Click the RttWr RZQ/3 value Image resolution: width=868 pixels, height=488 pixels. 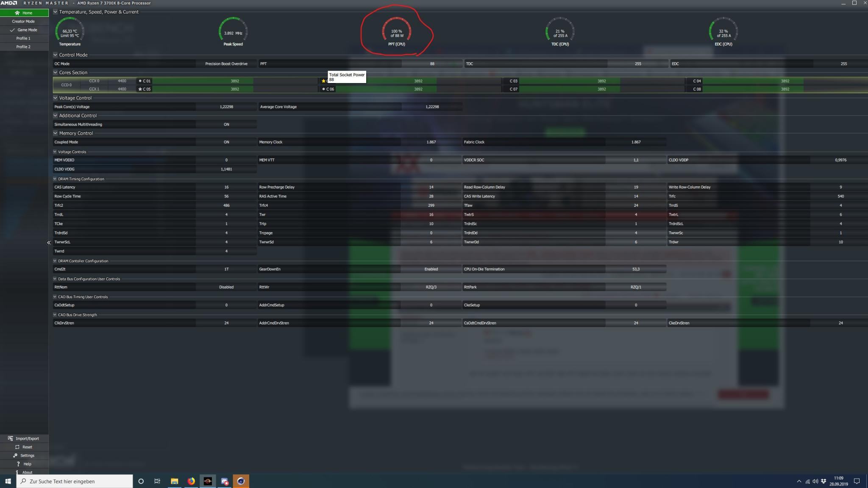click(431, 287)
